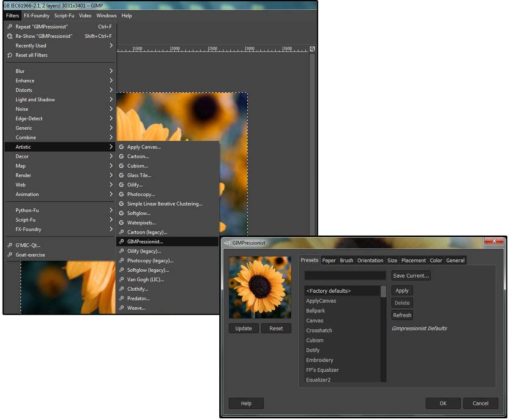Click the Help button in the dialog

246,403
